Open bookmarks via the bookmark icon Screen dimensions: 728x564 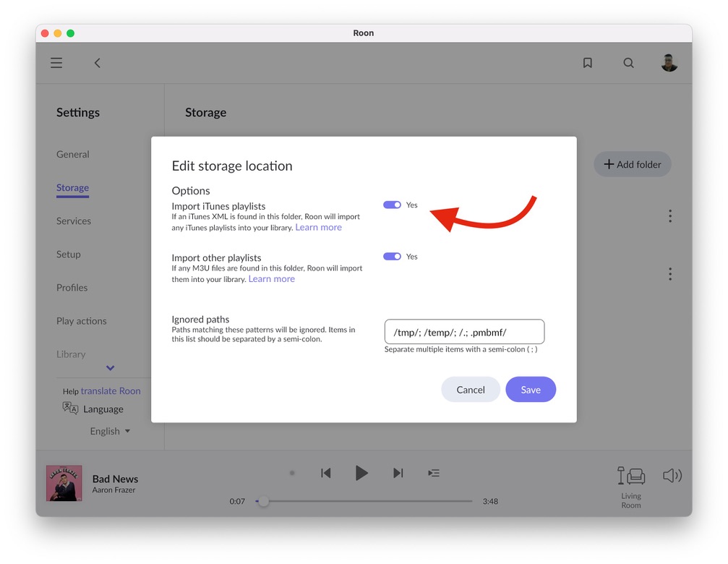pos(587,63)
